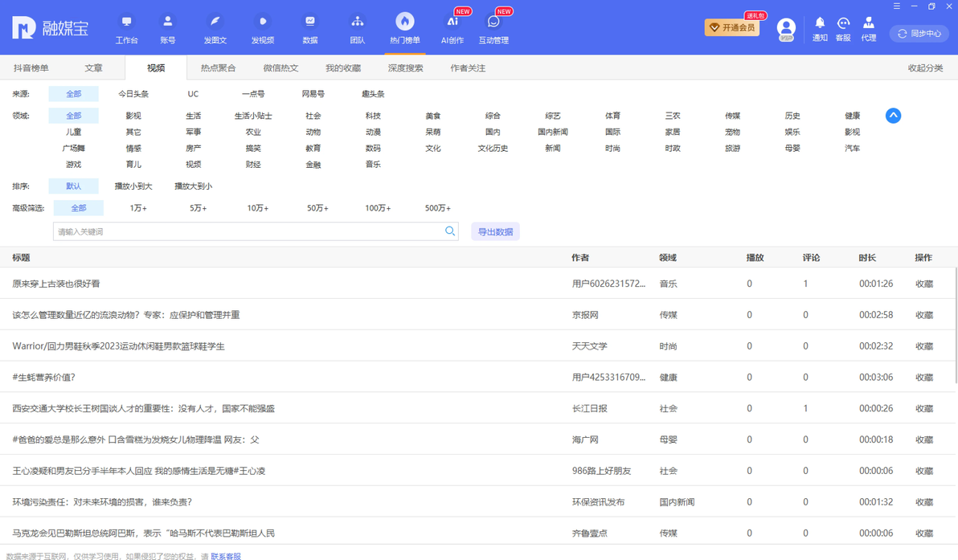This screenshot has width=958, height=560.
Task: Select sort option 播放大到小
Action: pyautogui.click(x=193, y=186)
